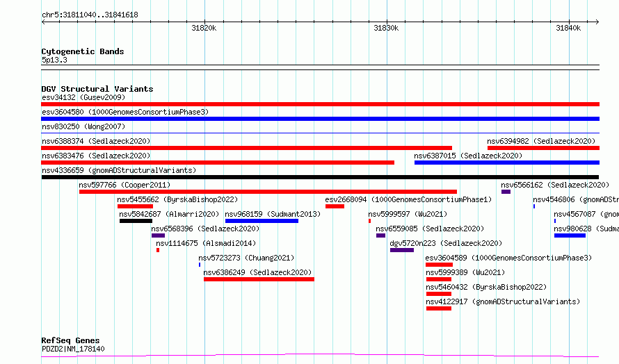Click the black bar under nsv5842687
Image resolution: width=619 pixels, height=364 pixels.
[136, 221]
